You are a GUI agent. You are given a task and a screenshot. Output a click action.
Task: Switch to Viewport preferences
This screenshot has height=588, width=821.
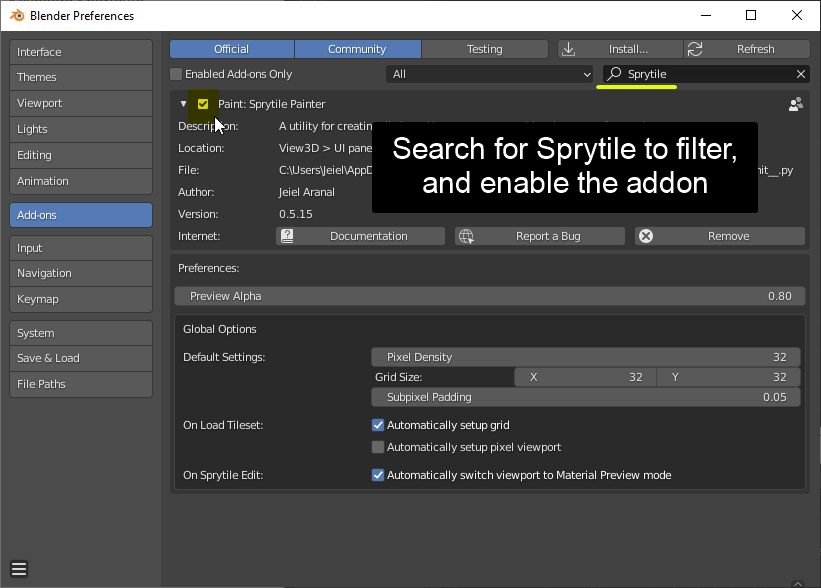point(81,103)
